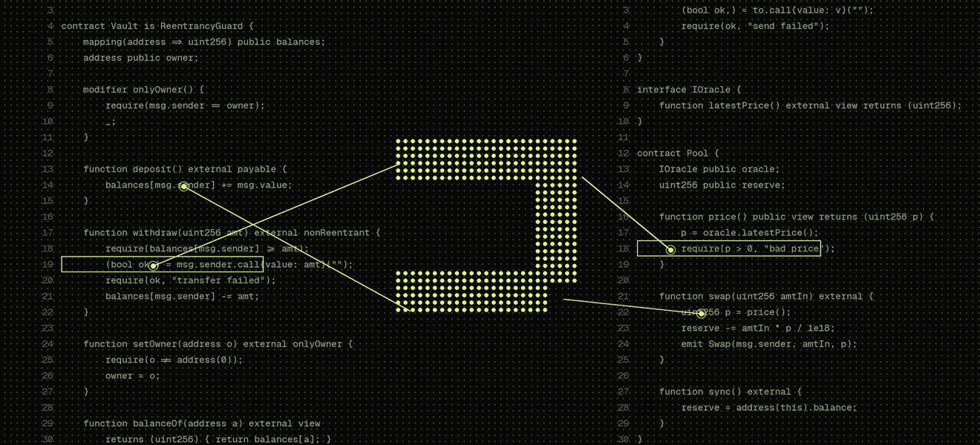Select the 'reserve -= amtIn * p / 1e18;' line
The width and height of the screenshot is (980, 445).
click(758, 329)
